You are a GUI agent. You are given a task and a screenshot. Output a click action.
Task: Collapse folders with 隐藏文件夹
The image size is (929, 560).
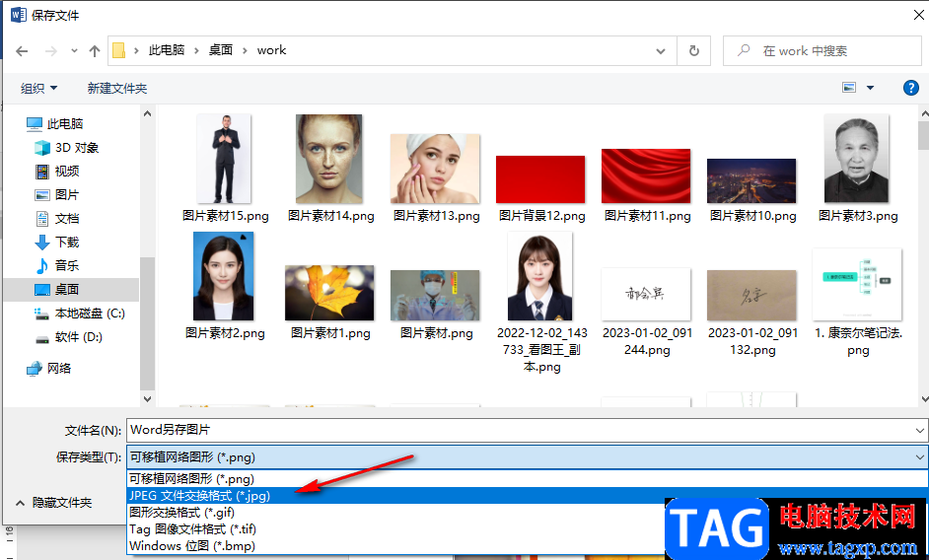click(x=53, y=503)
